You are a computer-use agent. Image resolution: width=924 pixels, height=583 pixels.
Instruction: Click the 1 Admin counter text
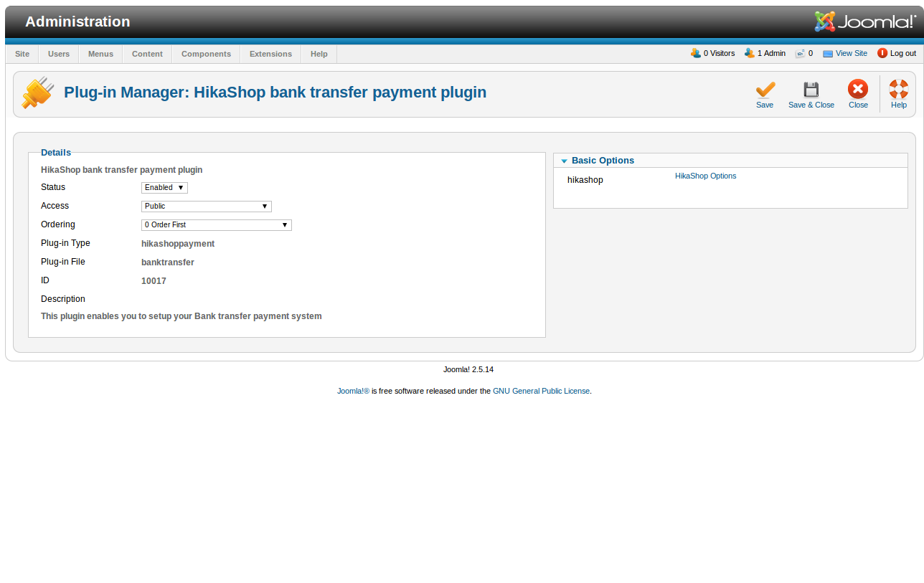point(771,53)
